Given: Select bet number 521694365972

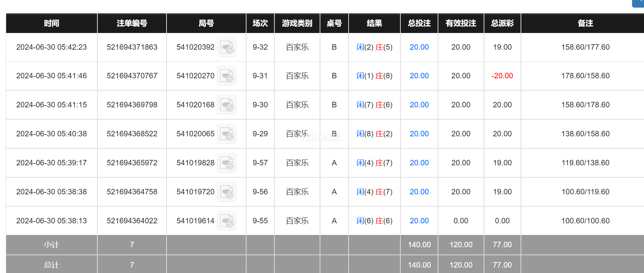Looking at the screenshot, I should (132, 163).
